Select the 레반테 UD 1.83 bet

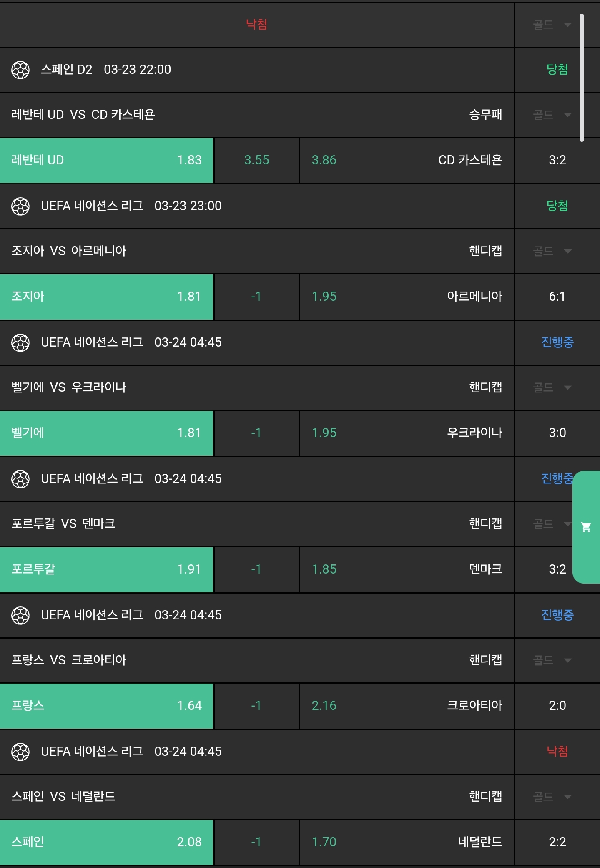106,160
